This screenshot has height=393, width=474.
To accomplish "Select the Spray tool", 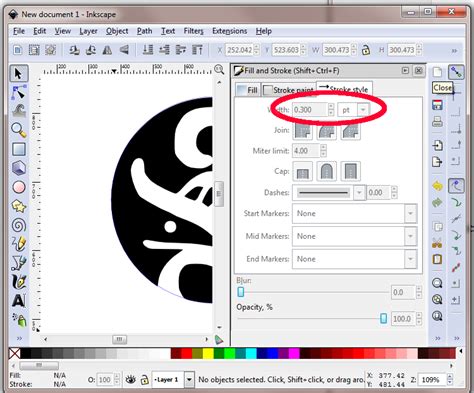I will (19, 320).
